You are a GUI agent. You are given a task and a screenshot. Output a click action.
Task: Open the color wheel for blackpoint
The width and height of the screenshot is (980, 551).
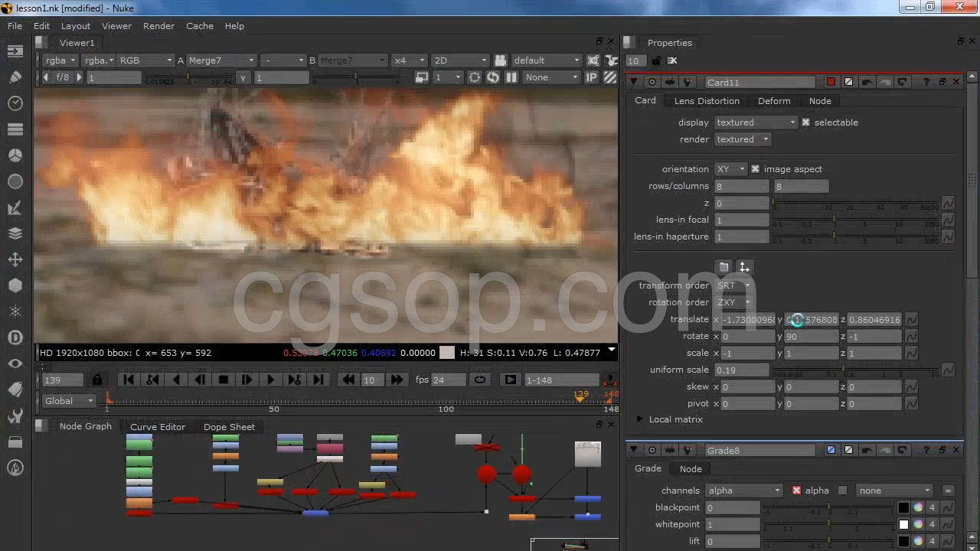tap(918, 507)
